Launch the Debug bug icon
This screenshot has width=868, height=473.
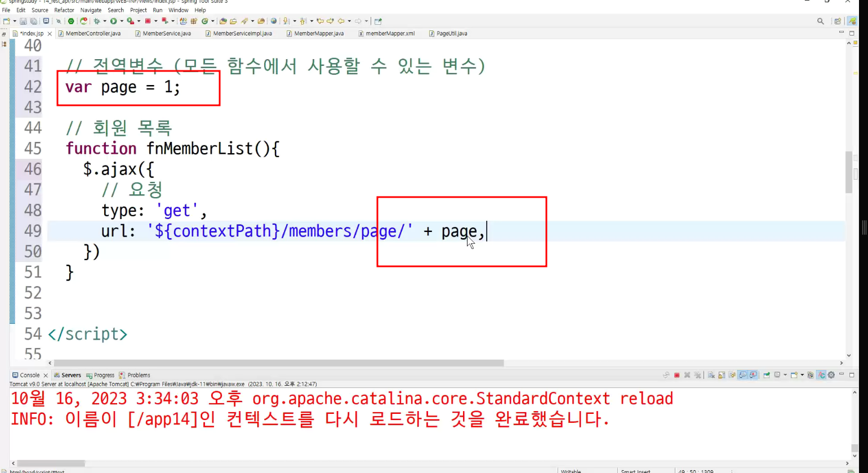coord(97,21)
